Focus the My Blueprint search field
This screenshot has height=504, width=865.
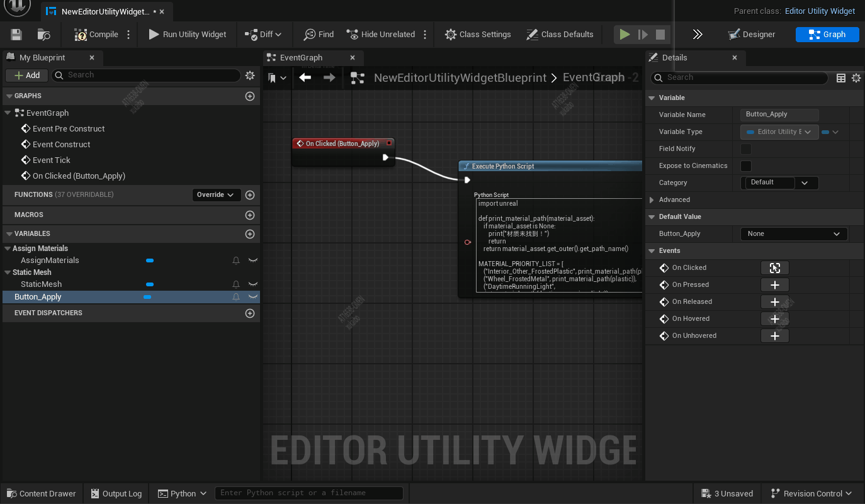click(145, 75)
